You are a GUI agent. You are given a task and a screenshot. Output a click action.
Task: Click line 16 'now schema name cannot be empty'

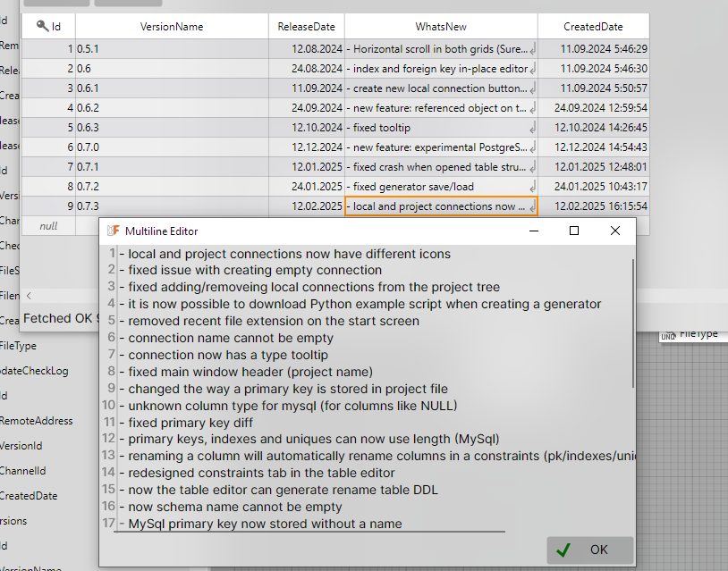231,507
